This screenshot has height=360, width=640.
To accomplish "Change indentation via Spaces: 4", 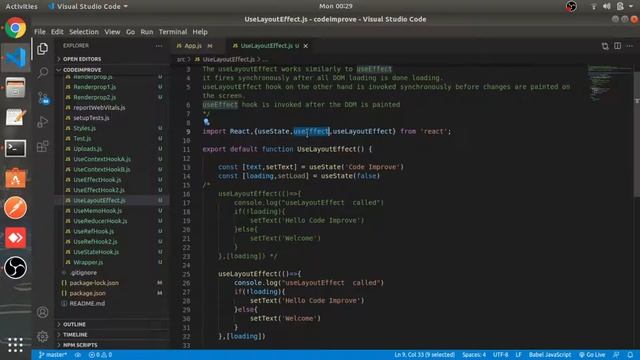I will point(474,355).
